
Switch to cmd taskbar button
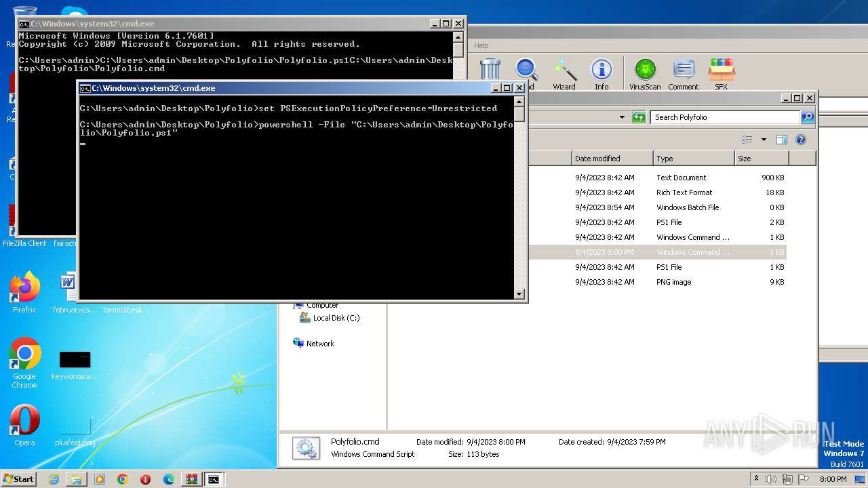[214, 479]
